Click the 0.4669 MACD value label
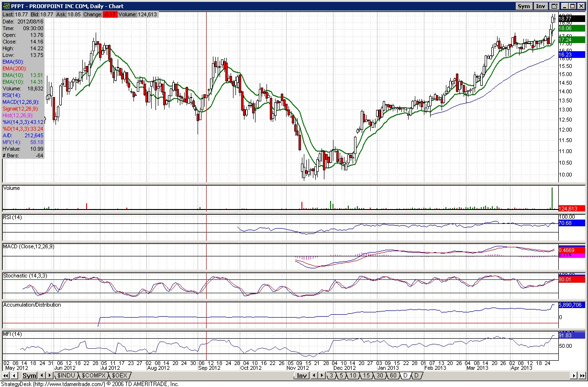The image size is (588, 387). point(571,250)
